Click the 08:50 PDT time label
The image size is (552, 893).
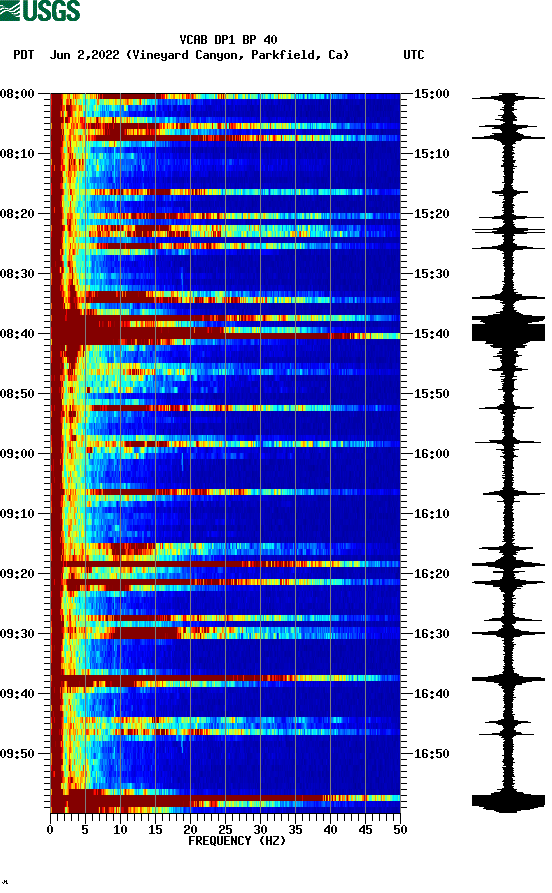[x=17, y=394]
